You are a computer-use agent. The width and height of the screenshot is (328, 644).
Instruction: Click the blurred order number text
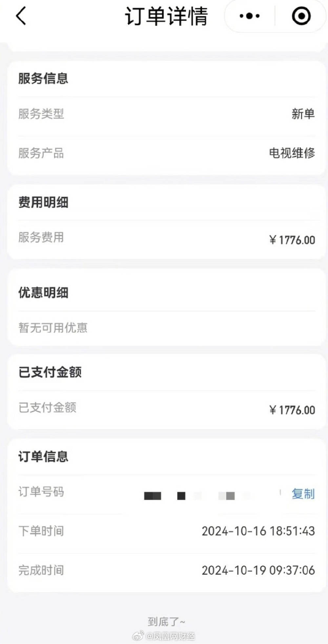(x=197, y=495)
